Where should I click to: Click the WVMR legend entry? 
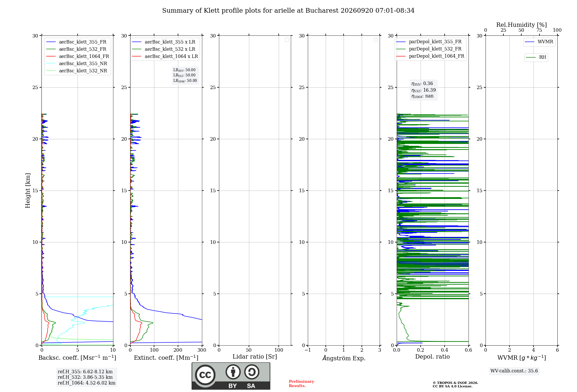click(x=539, y=42)
